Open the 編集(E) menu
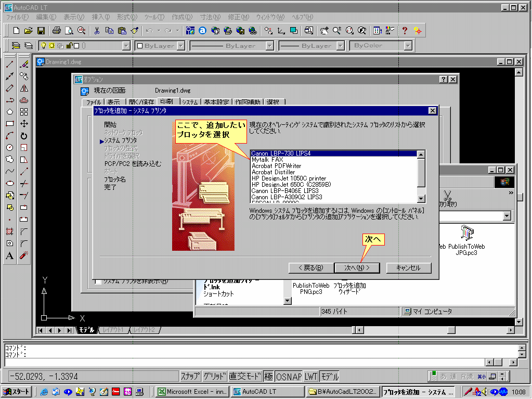This screenshot has height=399, width=532. pyautogui.click(x=46, y=17)
